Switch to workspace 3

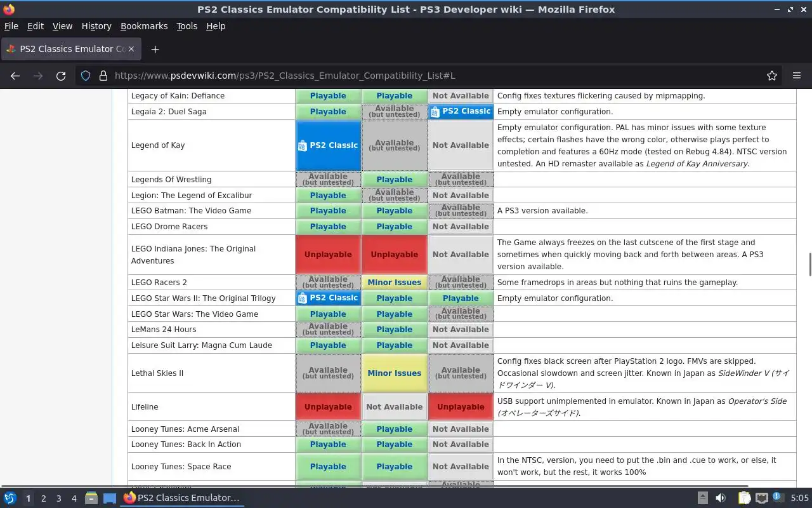(58, 498)
